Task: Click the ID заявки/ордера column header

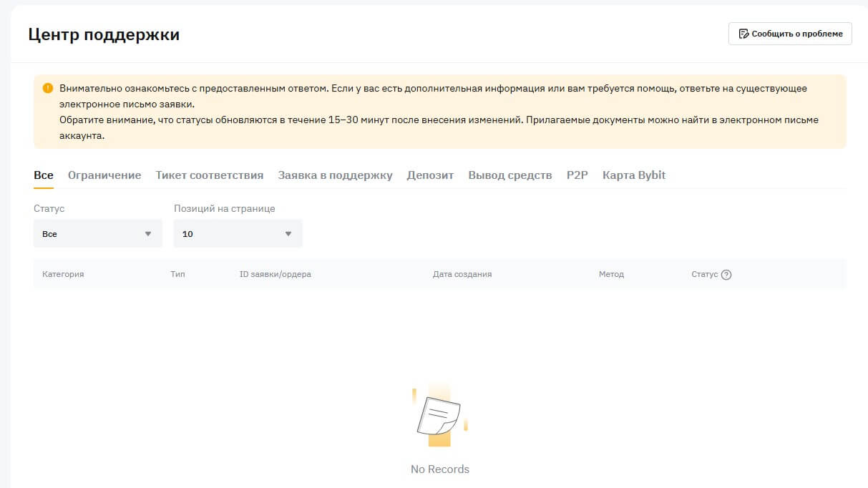Action: pyautogui.click(x=275, y=274)
